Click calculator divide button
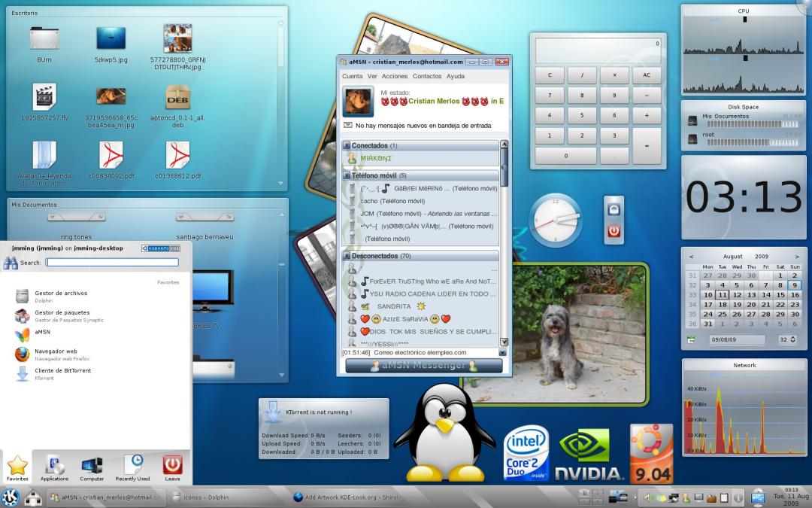This screenshot has width=812, height=508. point(581,75)
